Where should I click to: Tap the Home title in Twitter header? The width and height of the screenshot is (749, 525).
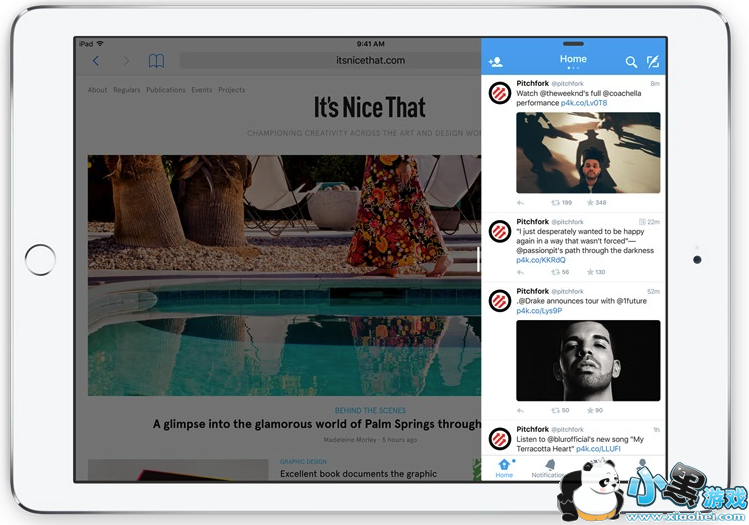(x=573, y=59)
